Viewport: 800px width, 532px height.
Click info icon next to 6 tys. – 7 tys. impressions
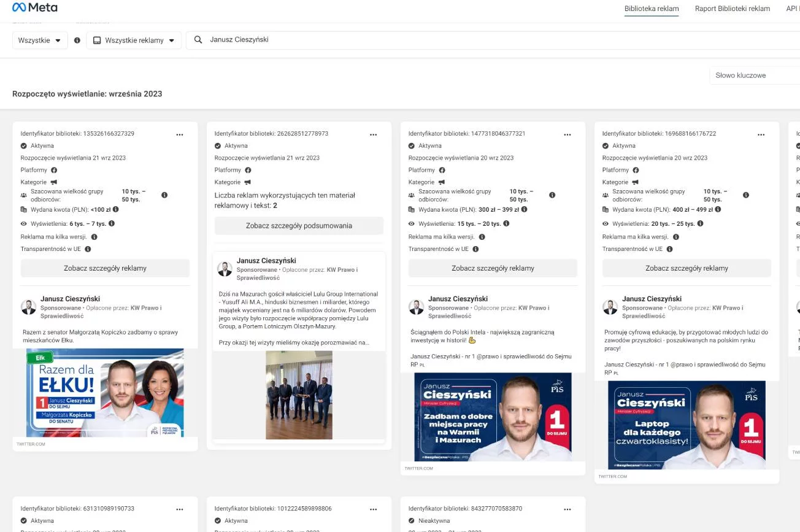pos(112,224)
